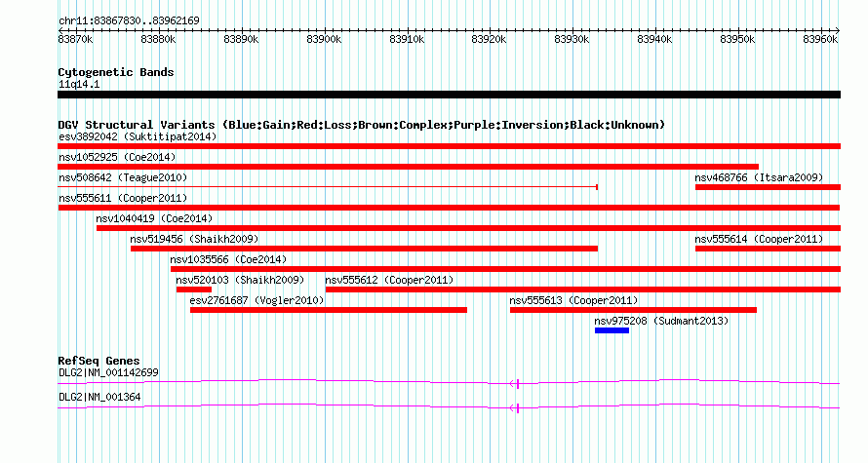Click the 83890k ruler position
The image size is (868, 463).
[241, 39]
